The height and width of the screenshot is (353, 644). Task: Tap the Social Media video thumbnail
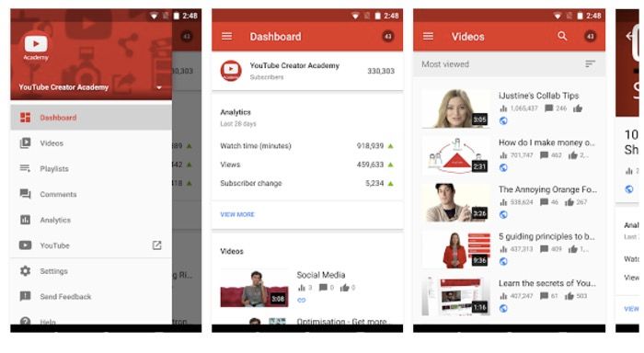[255, 288]
